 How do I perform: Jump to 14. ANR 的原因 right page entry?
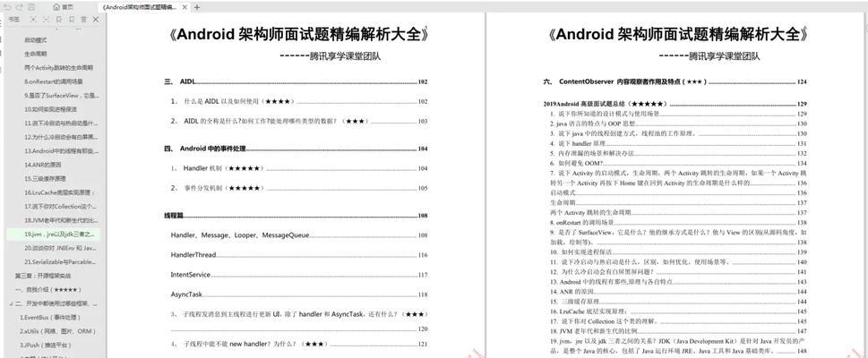coord(678,292)
